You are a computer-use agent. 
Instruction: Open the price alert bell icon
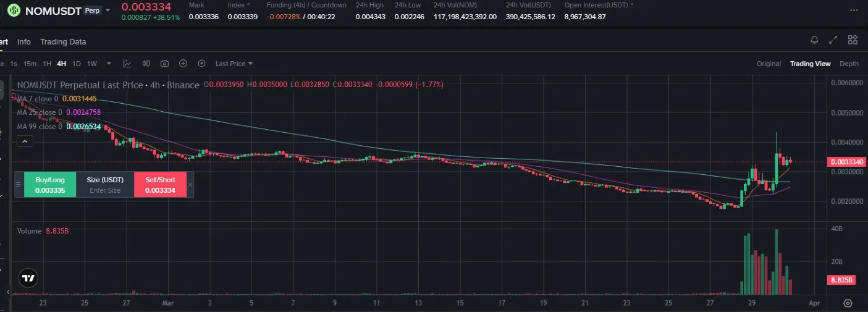815,40
